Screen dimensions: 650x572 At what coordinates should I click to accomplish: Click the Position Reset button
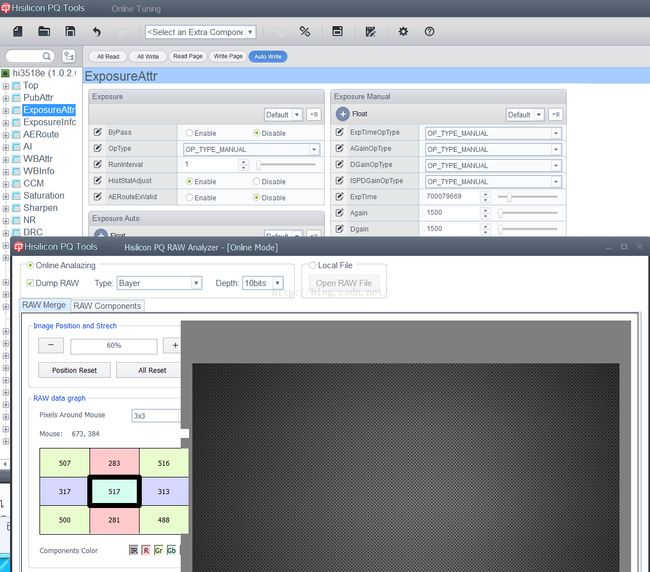pyautogui.click(x=75, y=370)
